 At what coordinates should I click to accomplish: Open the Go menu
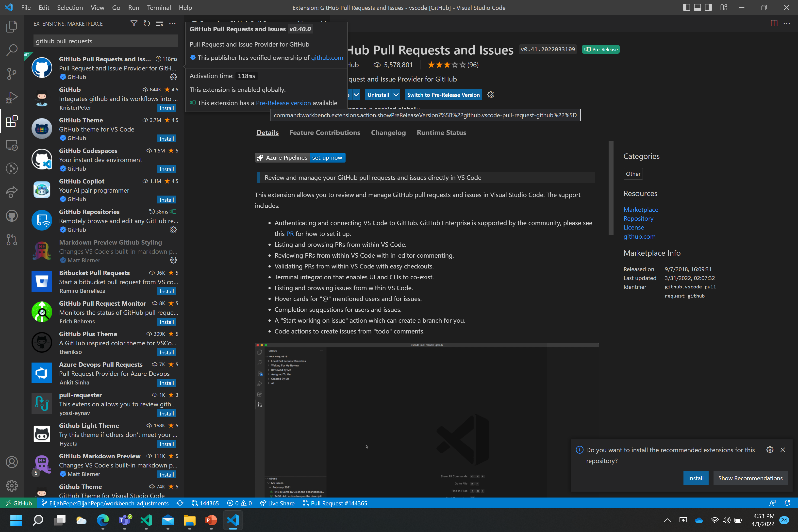tap(116, 7)
